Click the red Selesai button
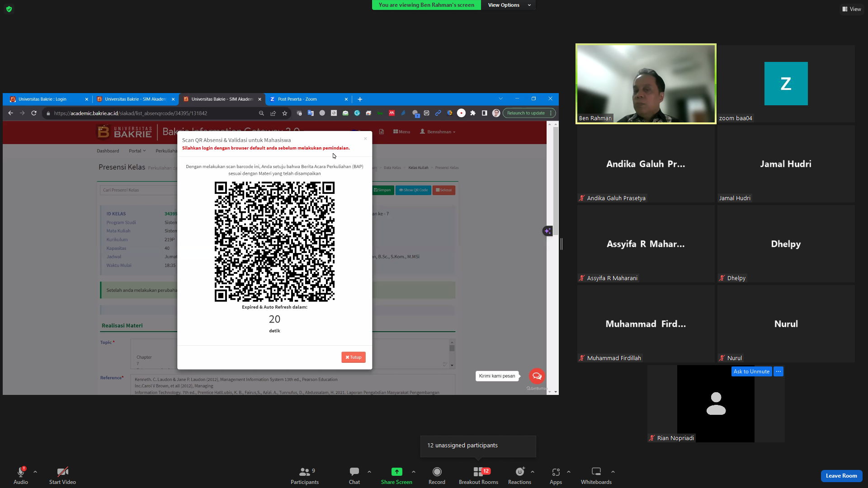 (444, 190)
